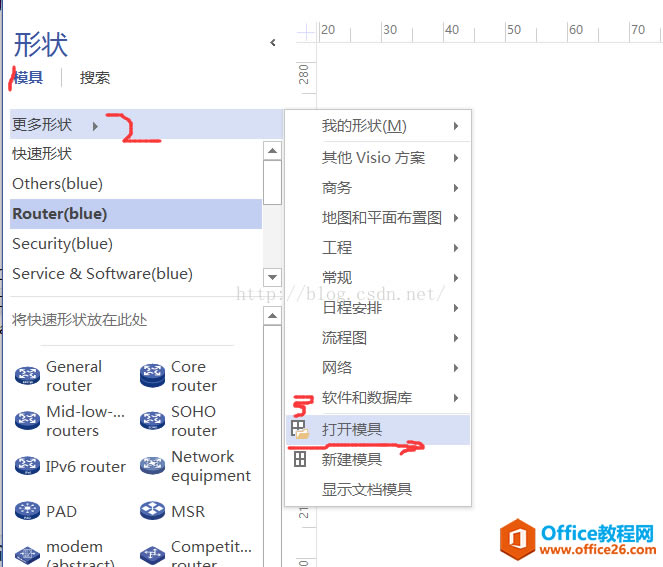Choose the IPv6 router shape icon
The width and height of the screenshot is (663, 567).
point(27,466)
